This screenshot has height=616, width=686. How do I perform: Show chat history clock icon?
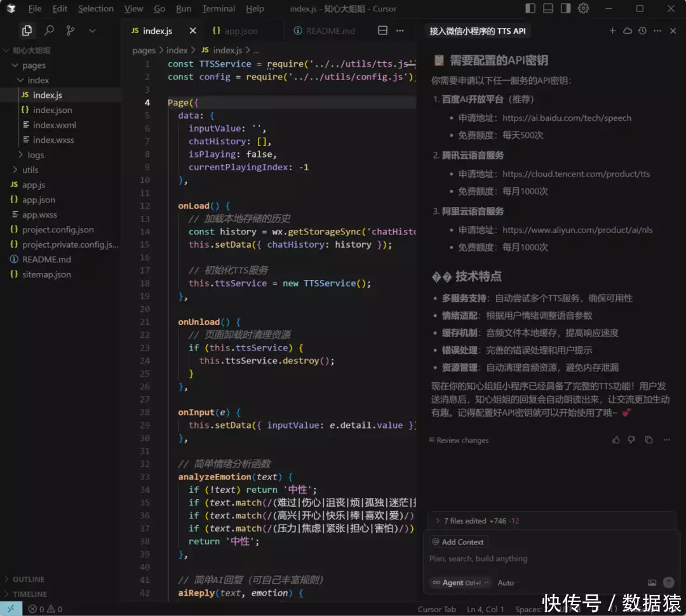(x=642, y=30)
